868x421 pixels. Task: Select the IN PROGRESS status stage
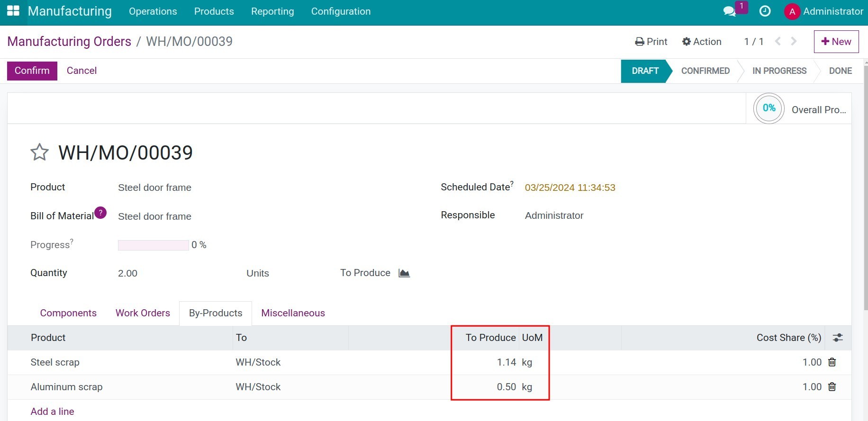tap(779, 71)
